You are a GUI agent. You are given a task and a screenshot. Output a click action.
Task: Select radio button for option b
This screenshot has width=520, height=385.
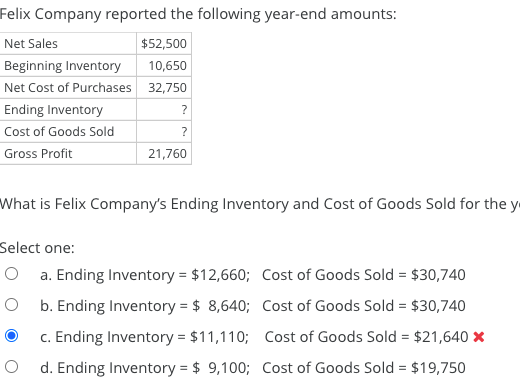pos(12,305)
